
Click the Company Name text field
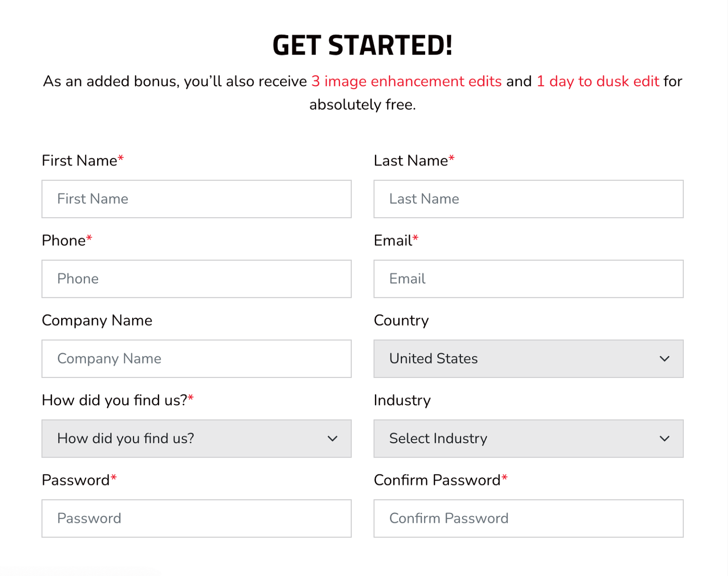(196, 359)
